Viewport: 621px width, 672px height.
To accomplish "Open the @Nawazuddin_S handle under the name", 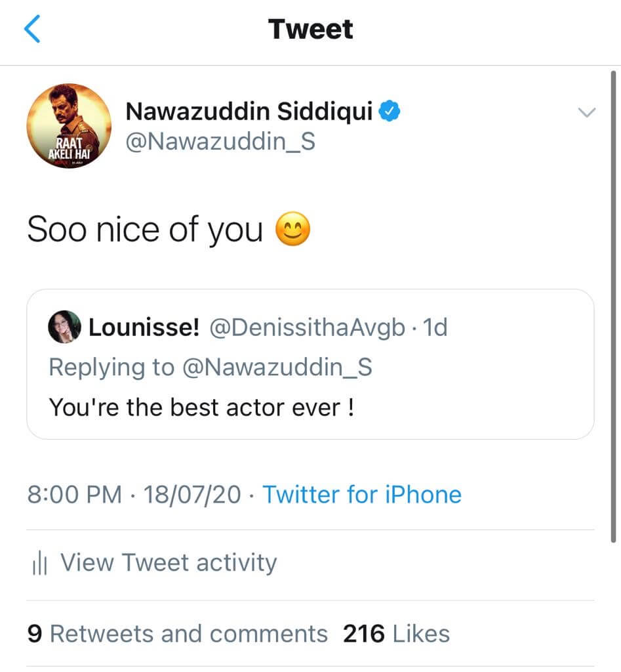I will 220,141.
